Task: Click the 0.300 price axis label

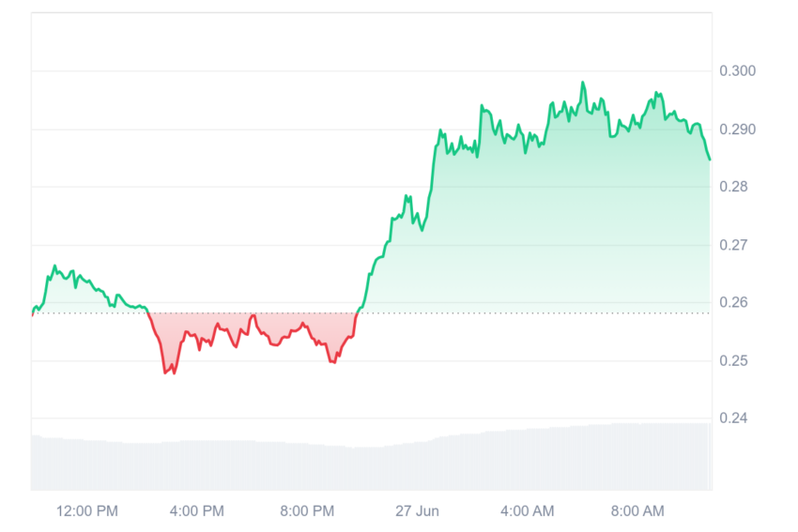Action: pyautogui.click(x=737, y=70)
